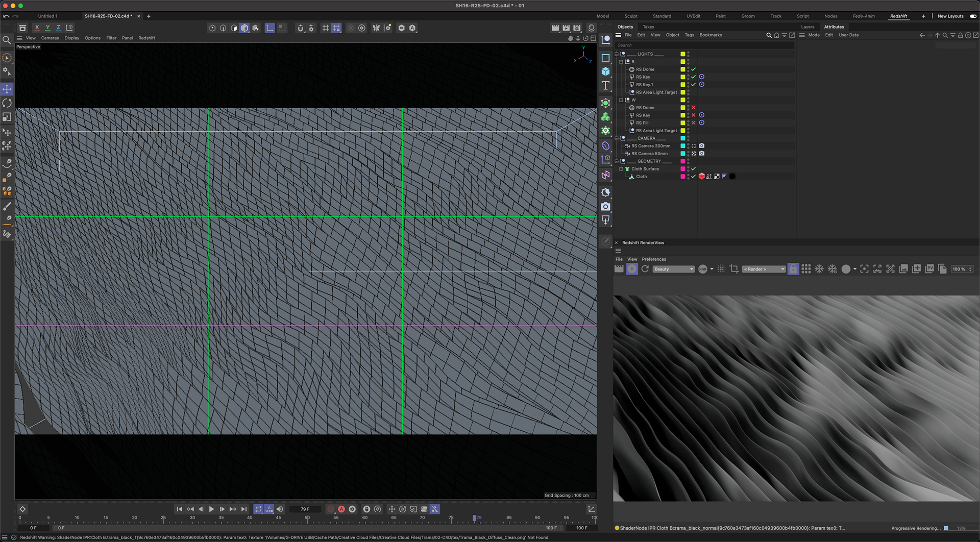Click the current frame field showing 79 F

point(305,509)
